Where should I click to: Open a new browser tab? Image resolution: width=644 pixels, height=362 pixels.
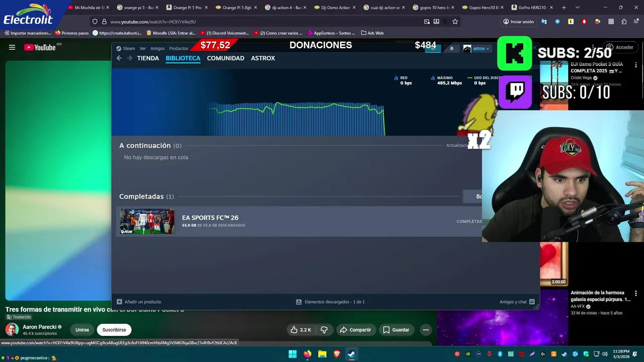[563, 8]
